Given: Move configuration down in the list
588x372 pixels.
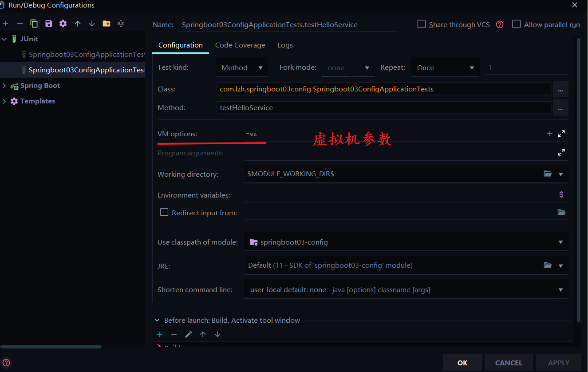Looking at the screenshot, I should click(x=92, y=24).
